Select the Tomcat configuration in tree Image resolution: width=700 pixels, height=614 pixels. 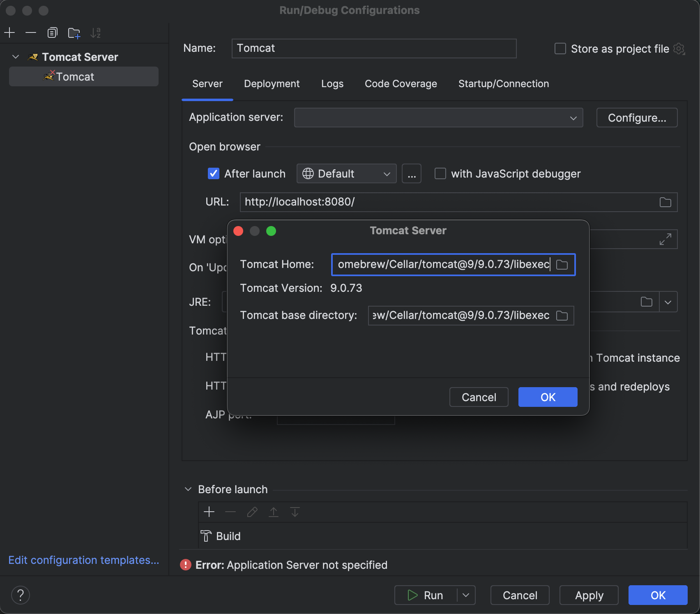(x=84, y=76)
